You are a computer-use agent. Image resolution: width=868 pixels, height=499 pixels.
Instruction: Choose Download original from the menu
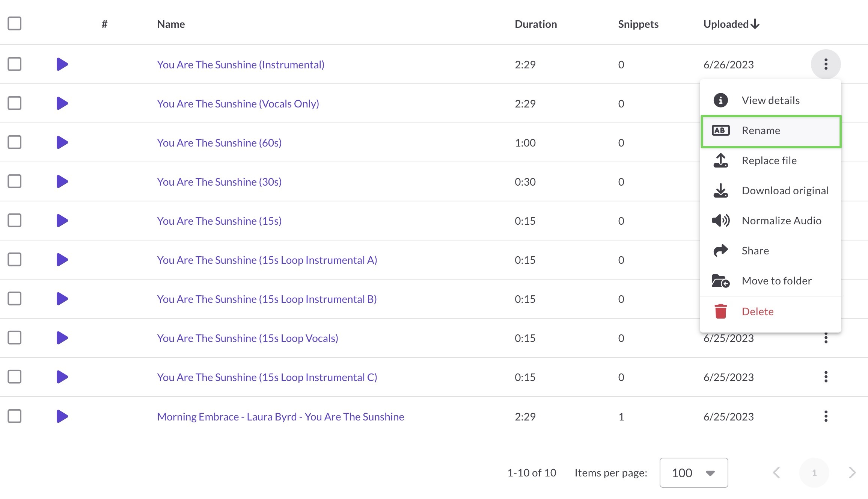pyautogui.click(x=770, y=191)
